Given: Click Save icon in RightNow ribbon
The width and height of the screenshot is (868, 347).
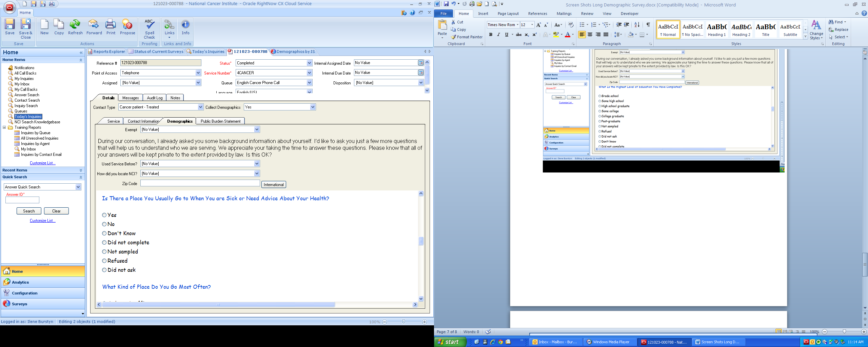Looking at the screenshot, I should coord(9,27).
